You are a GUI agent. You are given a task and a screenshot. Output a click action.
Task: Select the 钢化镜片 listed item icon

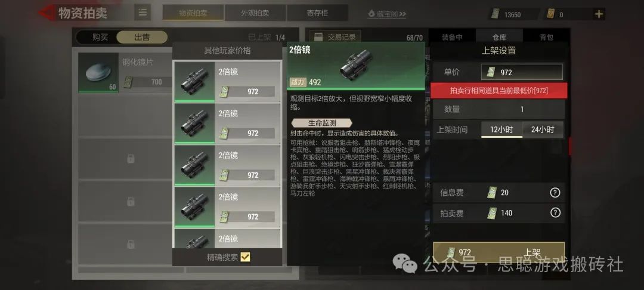pyautogui.click(x=98, y=72)
